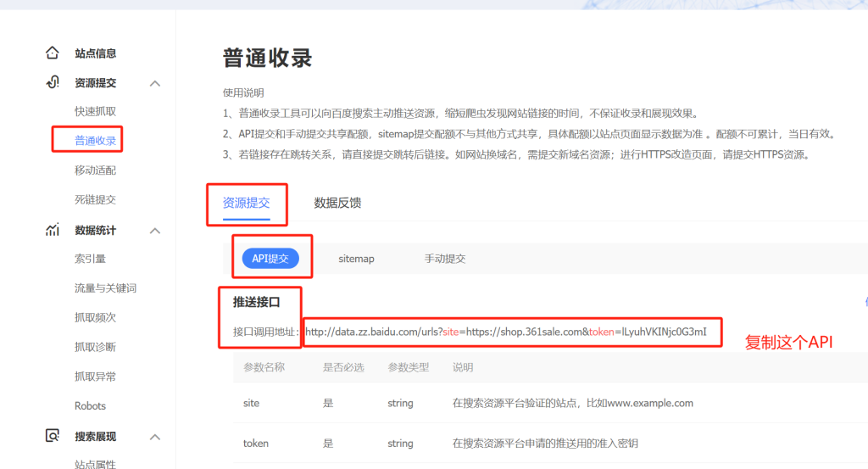Image resolution: width=868 pixels, height=469 pixels.
Task: Click the site parameter name cell
Action: [251, 403]
